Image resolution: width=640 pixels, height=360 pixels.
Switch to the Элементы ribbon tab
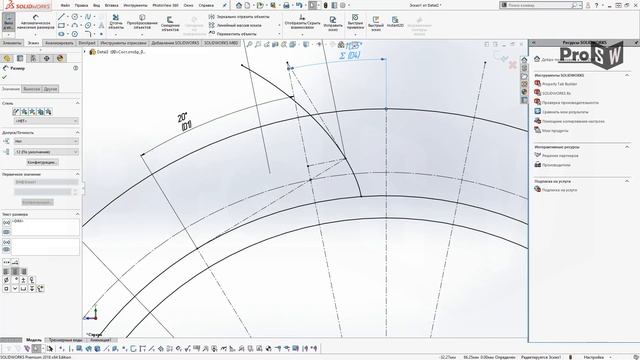(12, 43)
